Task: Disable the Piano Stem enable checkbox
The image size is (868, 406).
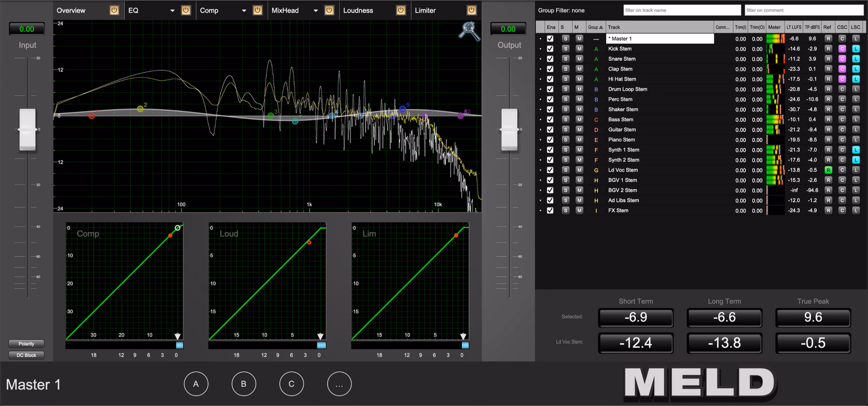Action: [x=550, y=140]
